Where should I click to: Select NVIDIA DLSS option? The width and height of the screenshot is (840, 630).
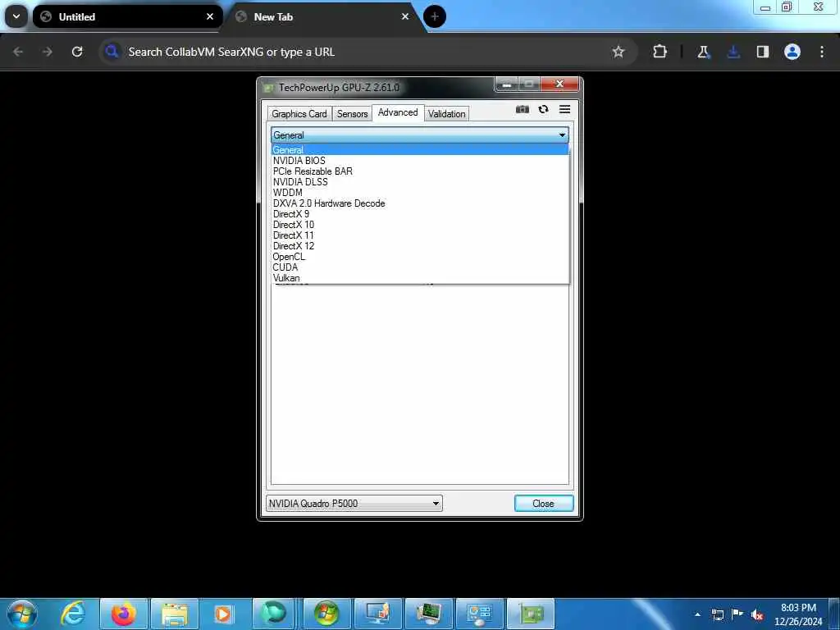point(420,182)
